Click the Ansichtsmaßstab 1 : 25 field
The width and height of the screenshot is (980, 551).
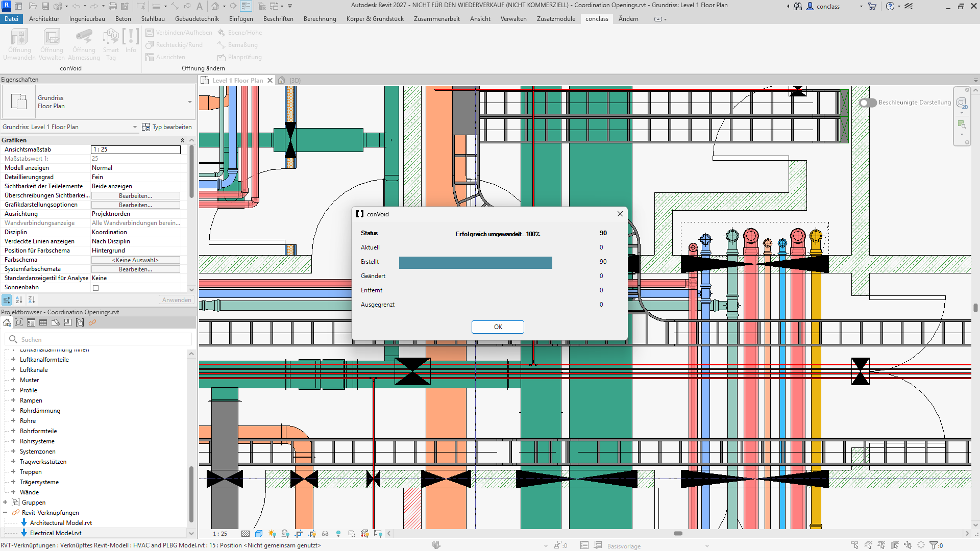coord(136,149)
